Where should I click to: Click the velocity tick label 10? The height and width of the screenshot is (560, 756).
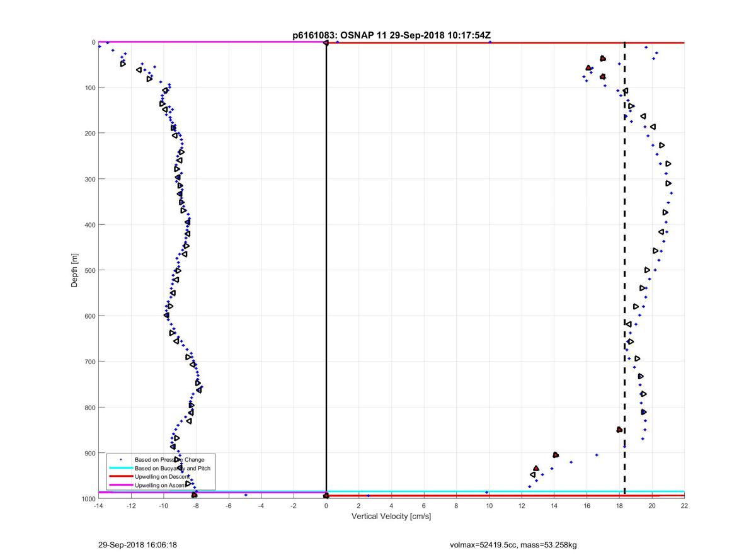[x=489, y=506]
